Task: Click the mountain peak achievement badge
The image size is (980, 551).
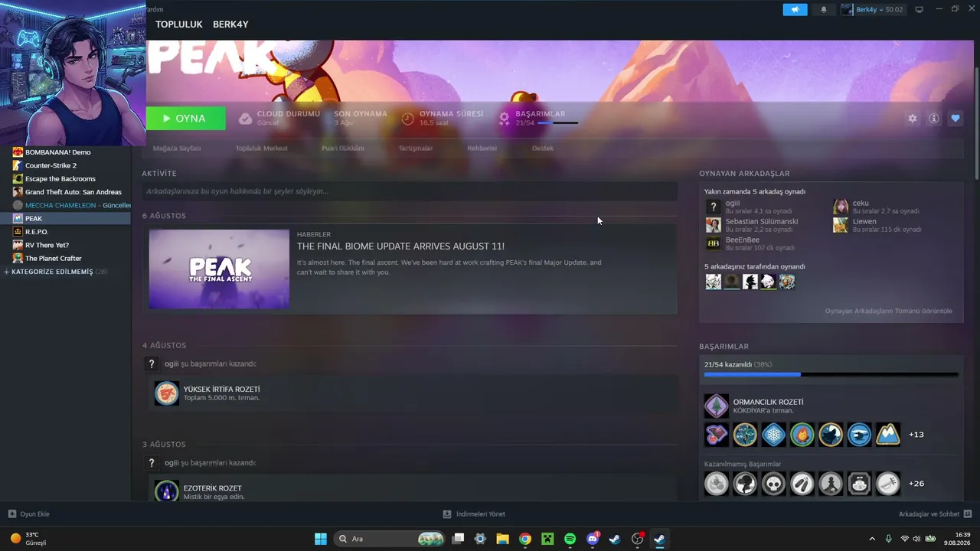Action: pyautogui.click(x=888, y=435)
